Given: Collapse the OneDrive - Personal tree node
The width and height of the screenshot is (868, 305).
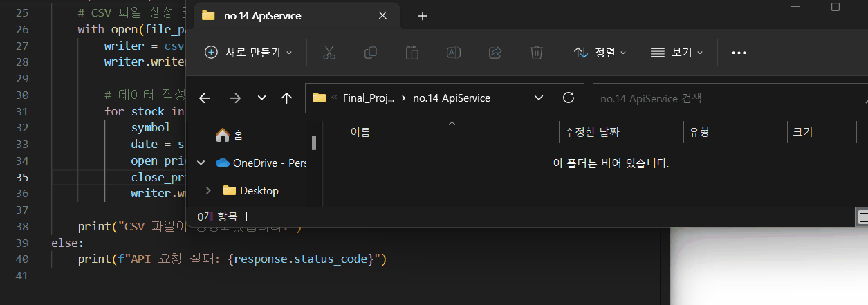Looking at the screenshot, I should pos(201,163).
